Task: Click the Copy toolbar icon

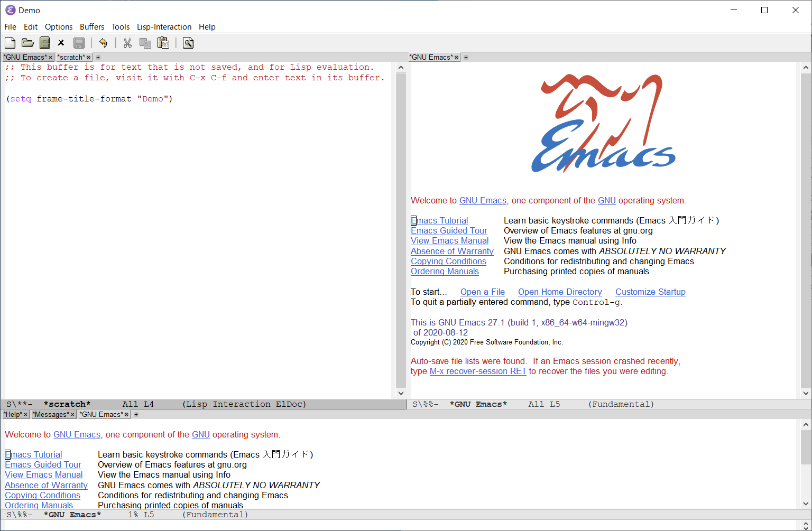Action: click(145, 43)
